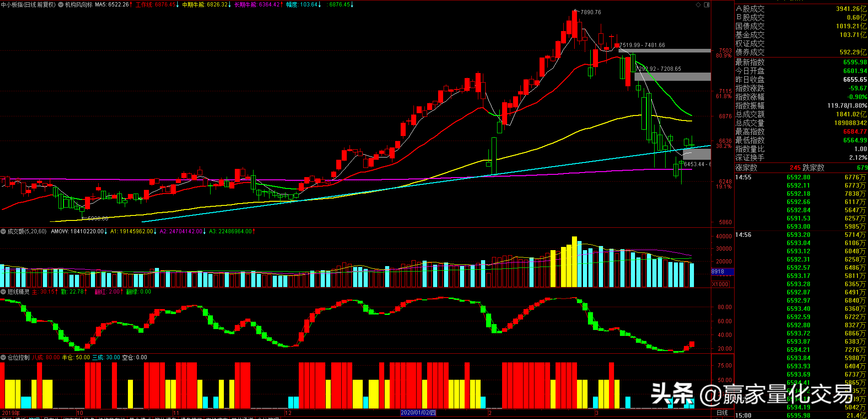
Task: Click the 总成交额 1841.02亿 row
Action: coord(801,114)
